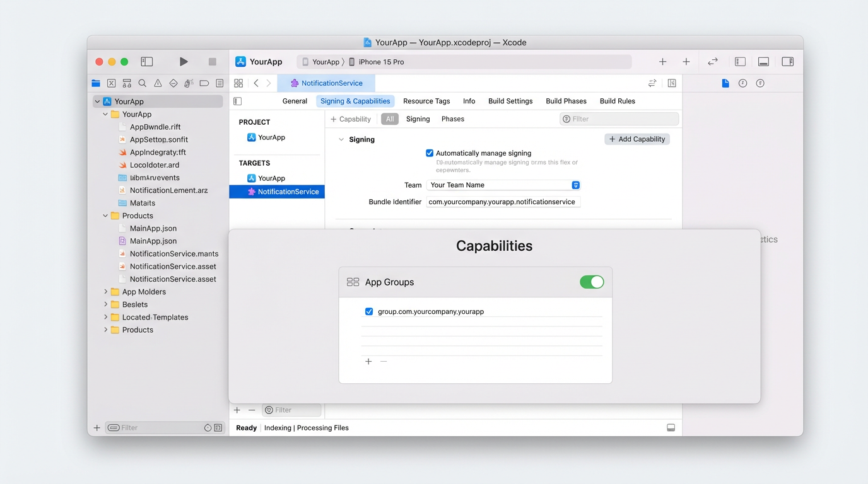This screenshot has height=484, width=868.
Task: Show the issue navigator warning triangle icon
Action: pyautogui.click(x=157, y=83)
